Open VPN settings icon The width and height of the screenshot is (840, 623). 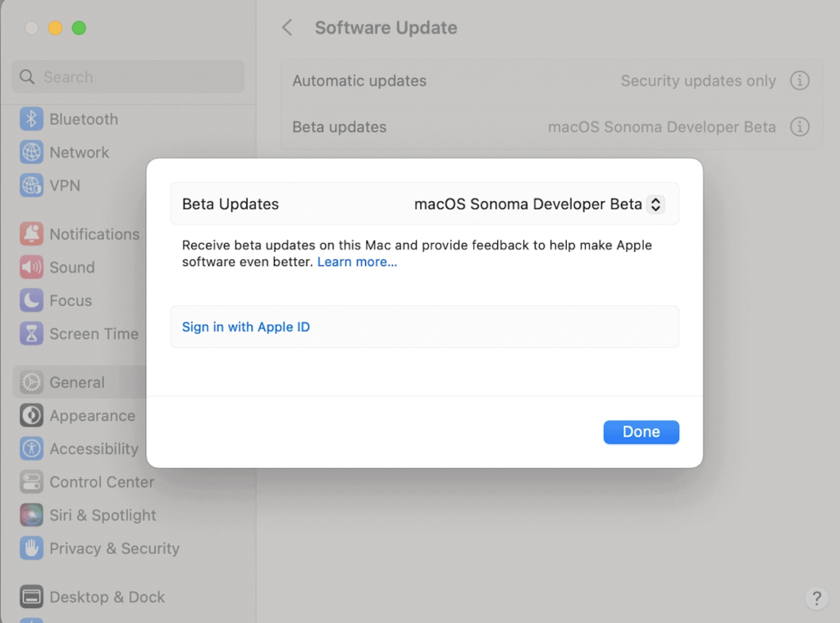31,186
